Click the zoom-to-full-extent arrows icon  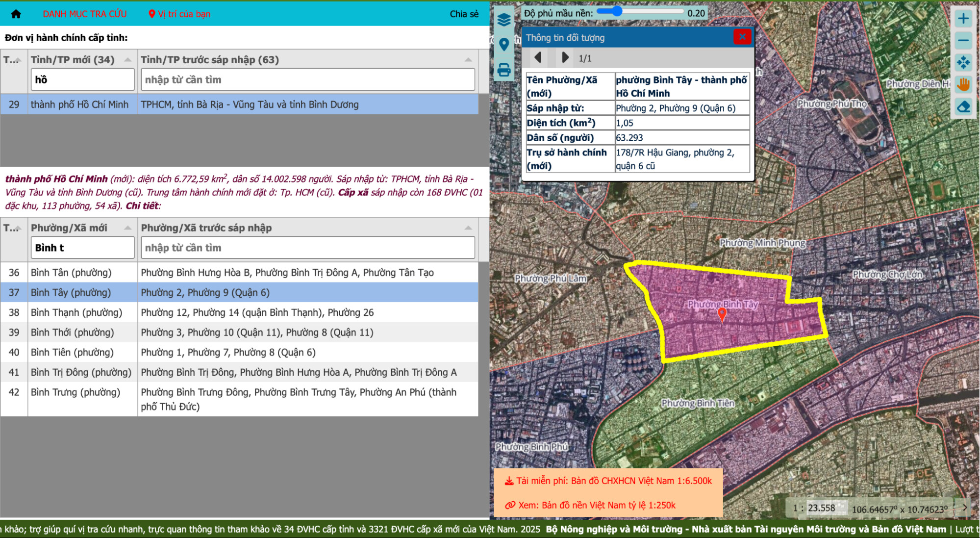tap(963, 62)
